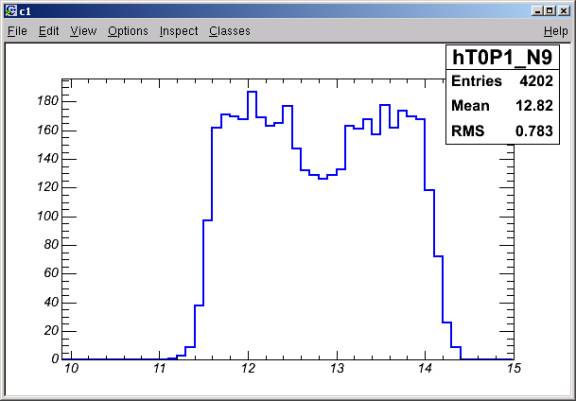Click the histogram dip near 13
576x401 pixels.
pos(323,178)
